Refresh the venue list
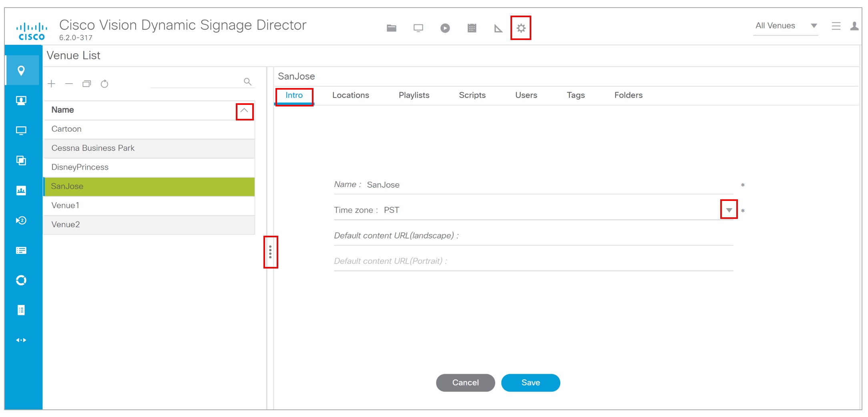868x417 pixels. (104, 84)
